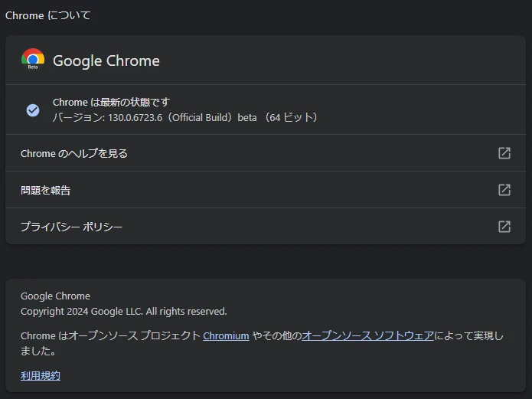532x399 pixels.
Task: Open the プライバシー ポリシー row label
Action: tap(72, 227)
